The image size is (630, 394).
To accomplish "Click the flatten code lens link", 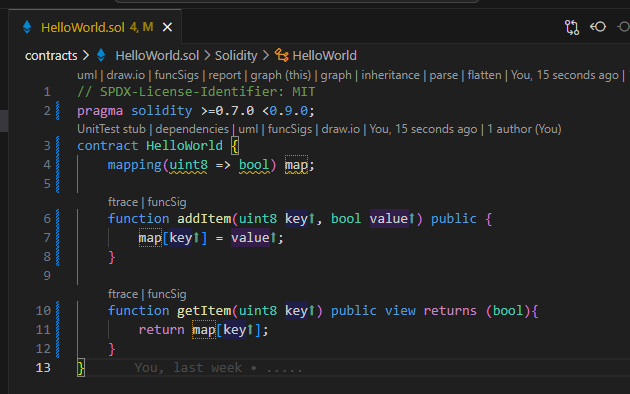I will [x=484, y=75].
